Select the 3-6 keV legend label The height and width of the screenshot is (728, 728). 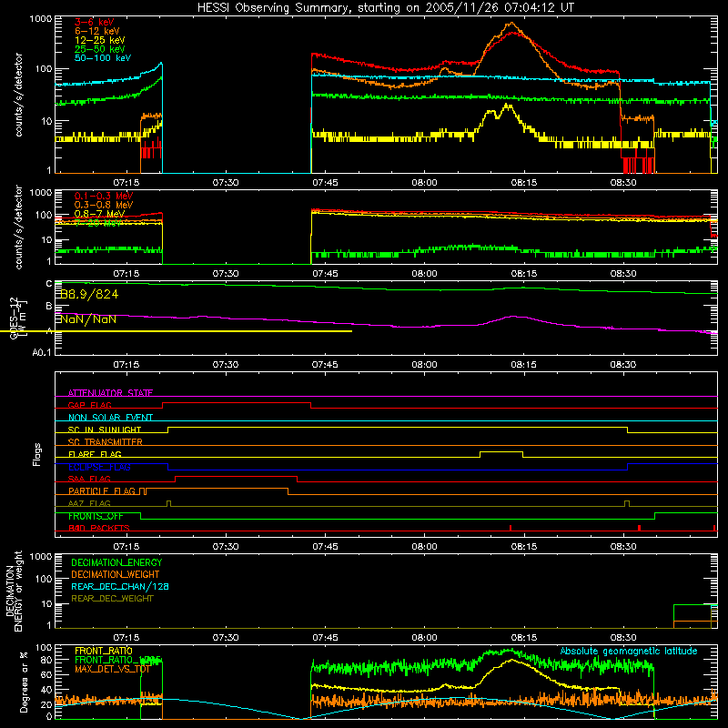[x=95, y=22]
